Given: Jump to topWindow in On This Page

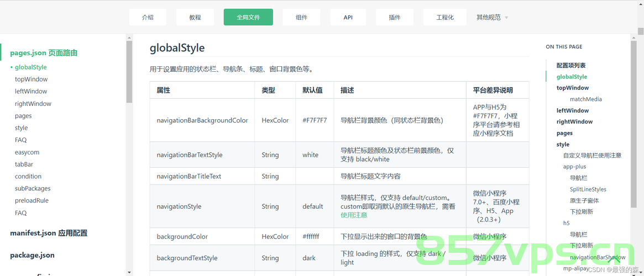Looking at the screenshot, I should pyautogui.click(x=573, y=88).
